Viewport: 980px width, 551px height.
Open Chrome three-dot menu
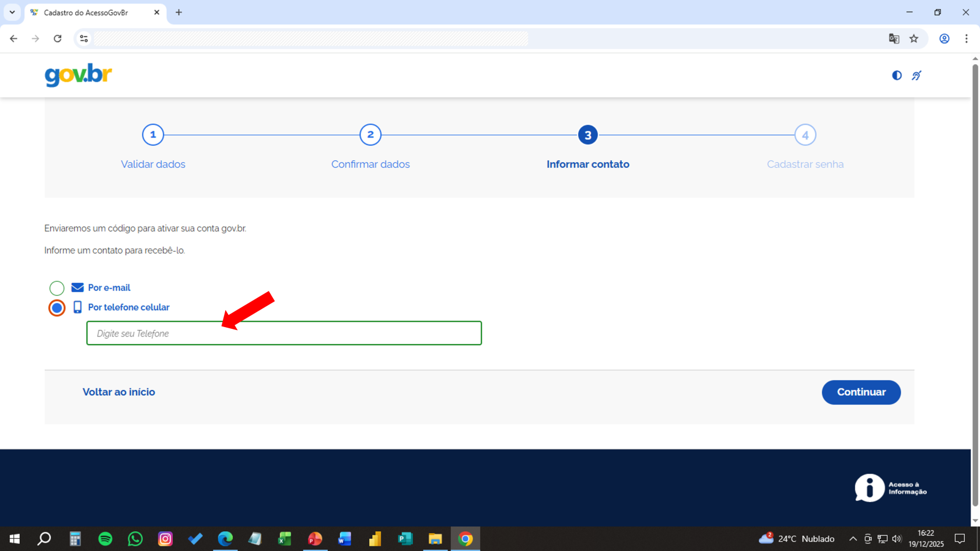click(966, 38)
